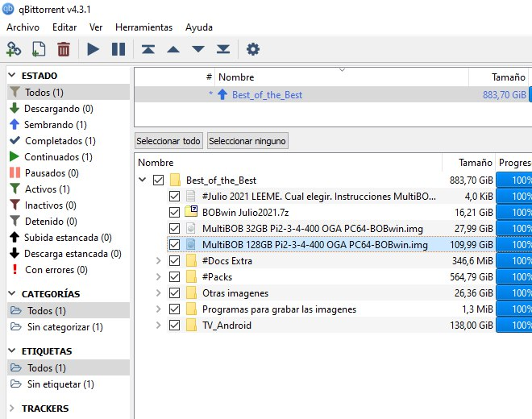Open preferences with the gear icon

tap(253, 49)
